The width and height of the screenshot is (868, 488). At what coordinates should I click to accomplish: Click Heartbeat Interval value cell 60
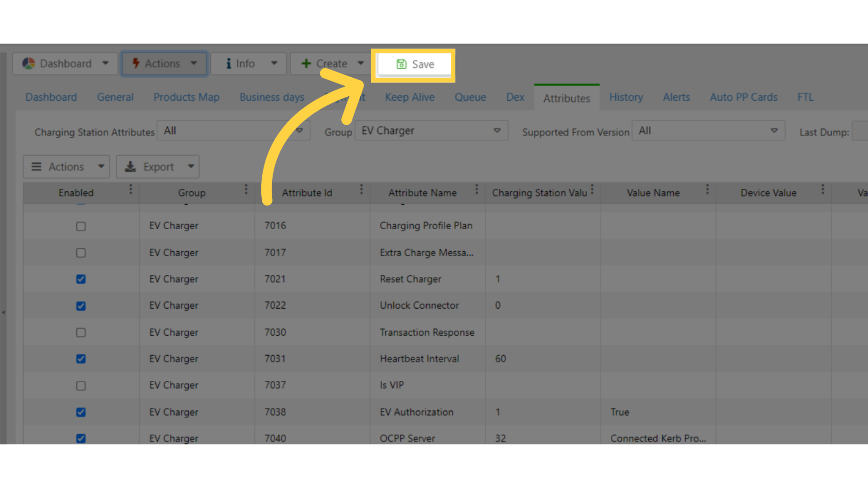coord(500,359)
